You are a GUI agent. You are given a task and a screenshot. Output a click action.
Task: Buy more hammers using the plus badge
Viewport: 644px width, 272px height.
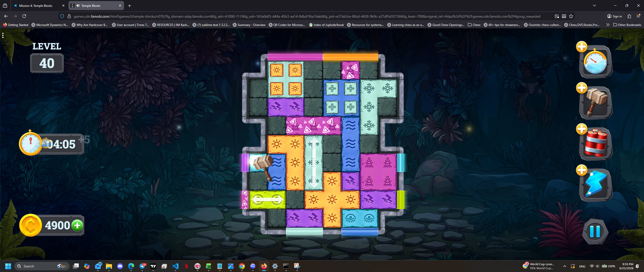click(x=582, y=88)
